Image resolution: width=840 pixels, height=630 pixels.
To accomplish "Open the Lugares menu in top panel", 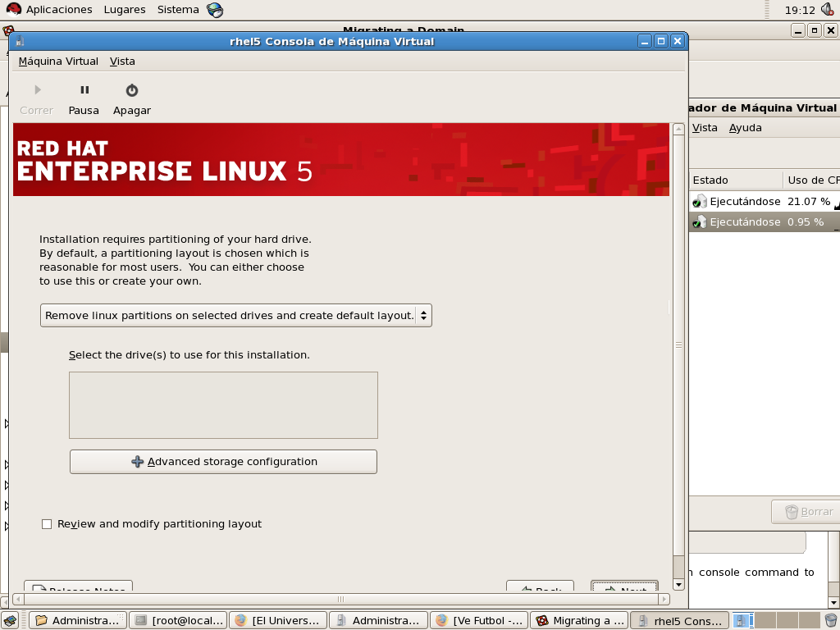I will pos(125,10).
